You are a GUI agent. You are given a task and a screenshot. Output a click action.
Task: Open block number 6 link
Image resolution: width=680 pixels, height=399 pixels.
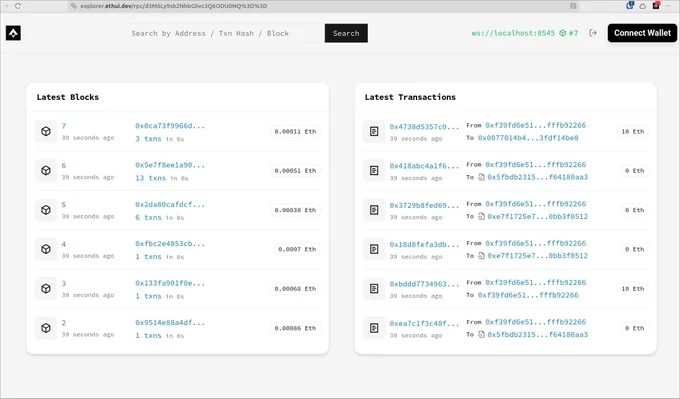(64, 165)
